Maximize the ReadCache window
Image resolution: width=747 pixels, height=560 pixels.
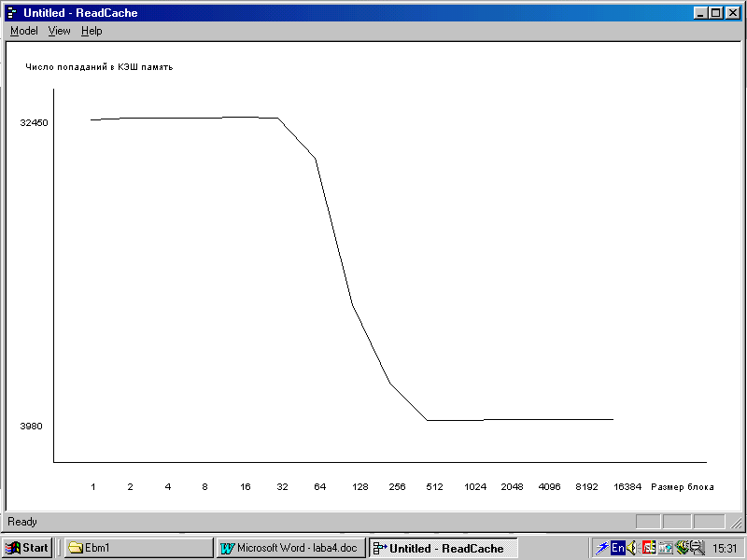pyautogui.click(x=715, y=13)
